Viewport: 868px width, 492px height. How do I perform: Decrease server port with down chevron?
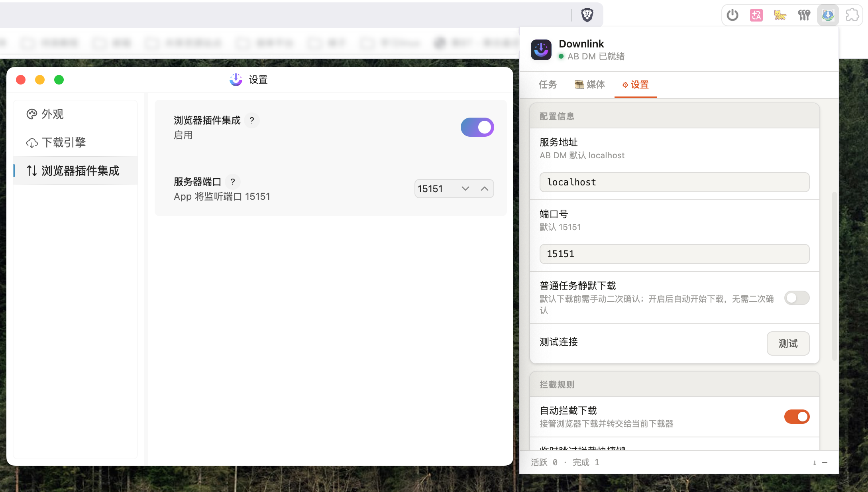[x=465, y=189]
